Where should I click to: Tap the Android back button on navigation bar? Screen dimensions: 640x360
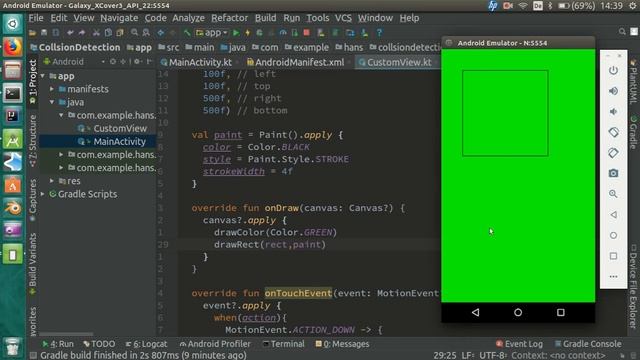[x=476, y=312]
